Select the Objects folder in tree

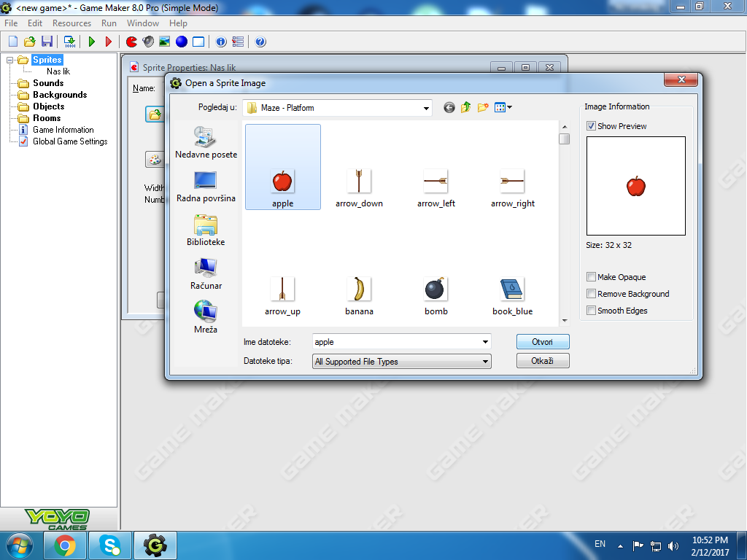[x=49, y=106]
